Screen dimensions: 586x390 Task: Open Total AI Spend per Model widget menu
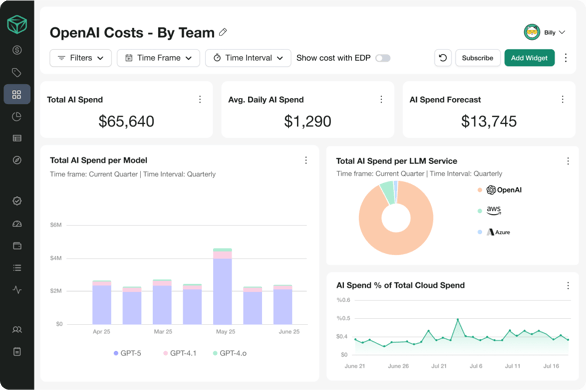pos(306,160)
